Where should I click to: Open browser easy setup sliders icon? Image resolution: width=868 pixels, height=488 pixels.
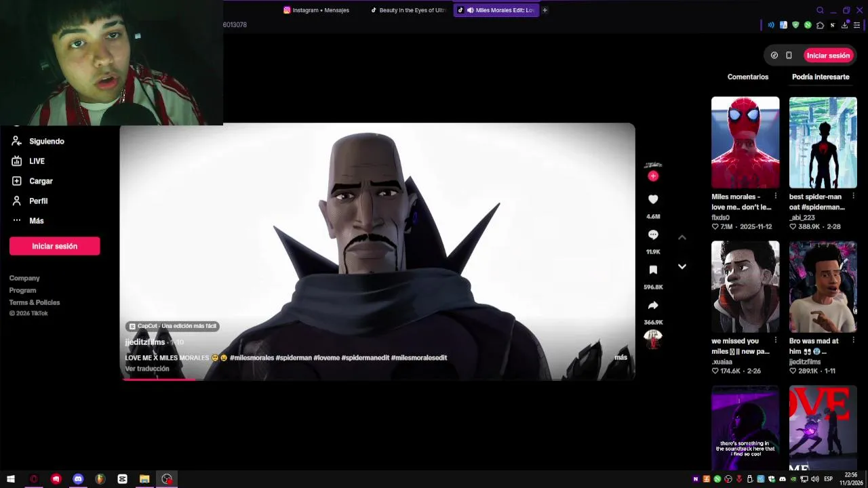856,25
